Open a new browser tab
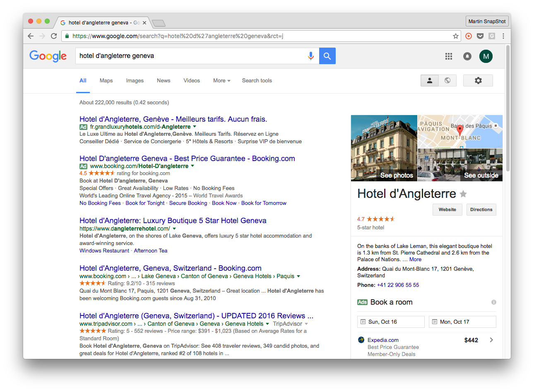534x392 pixels. point(159,23)
